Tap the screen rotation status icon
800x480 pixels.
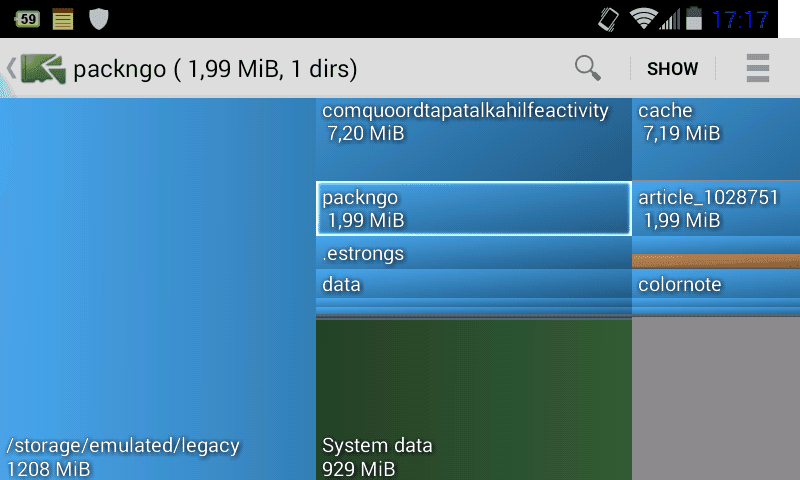click(x=608, y=19)
